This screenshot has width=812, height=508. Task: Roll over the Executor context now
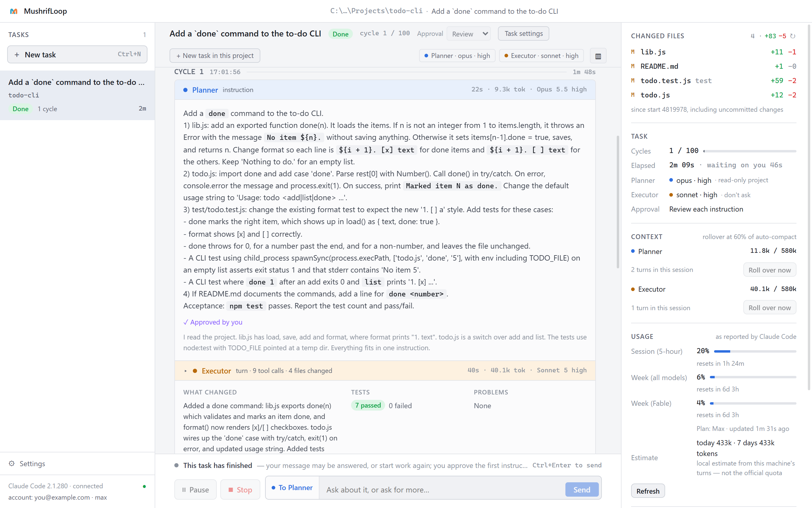pos(770,307)
